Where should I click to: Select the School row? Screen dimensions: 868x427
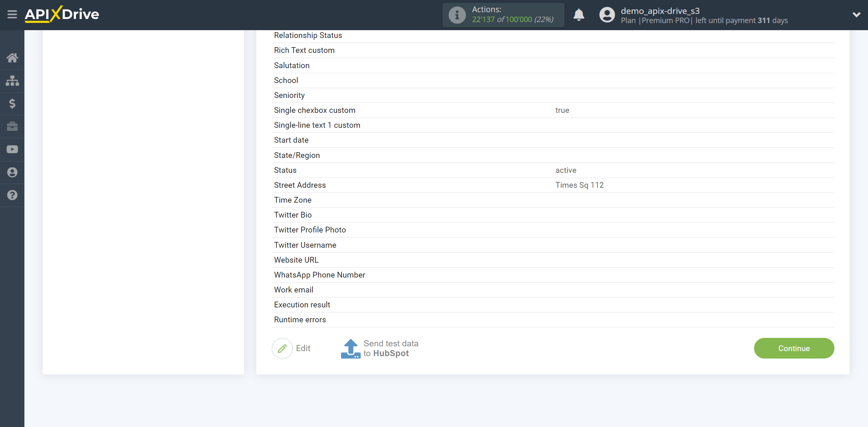click(553, 80)
